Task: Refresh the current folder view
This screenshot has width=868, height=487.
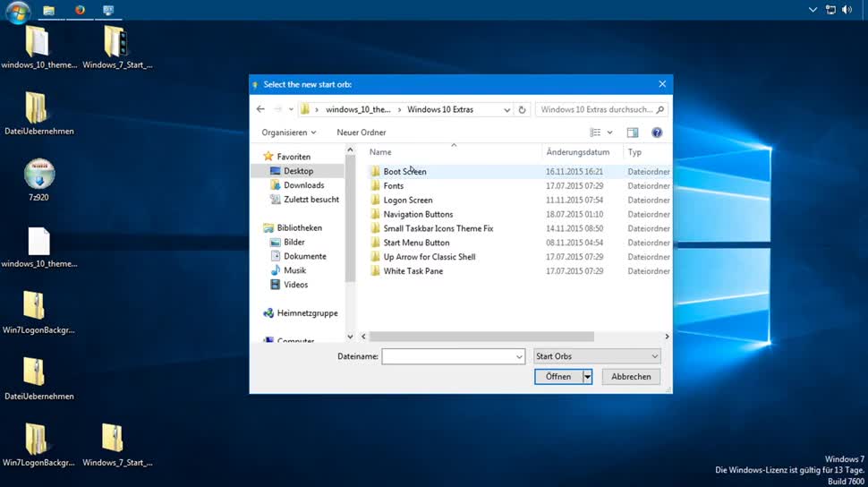Action: tap(522, 110)
